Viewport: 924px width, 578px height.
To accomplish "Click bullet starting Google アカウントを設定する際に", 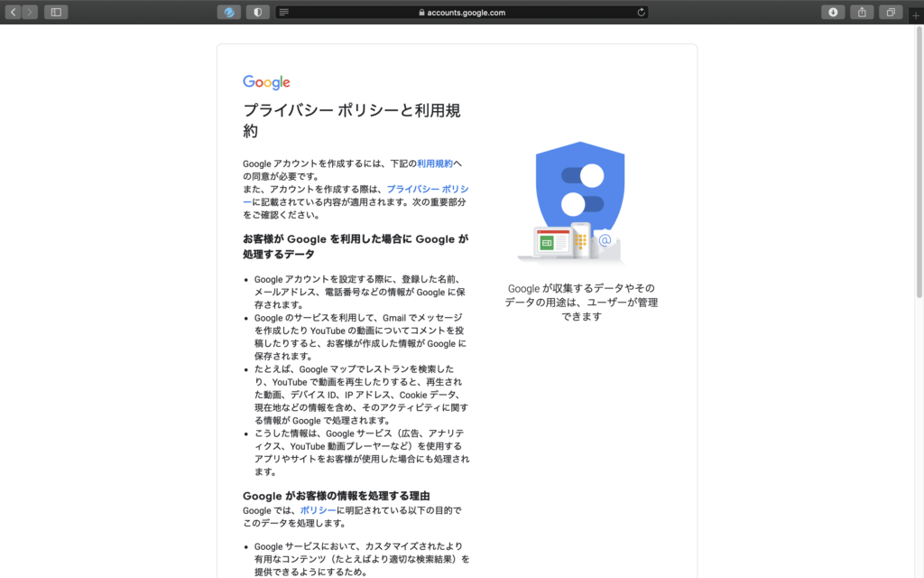I will [360, 292].
